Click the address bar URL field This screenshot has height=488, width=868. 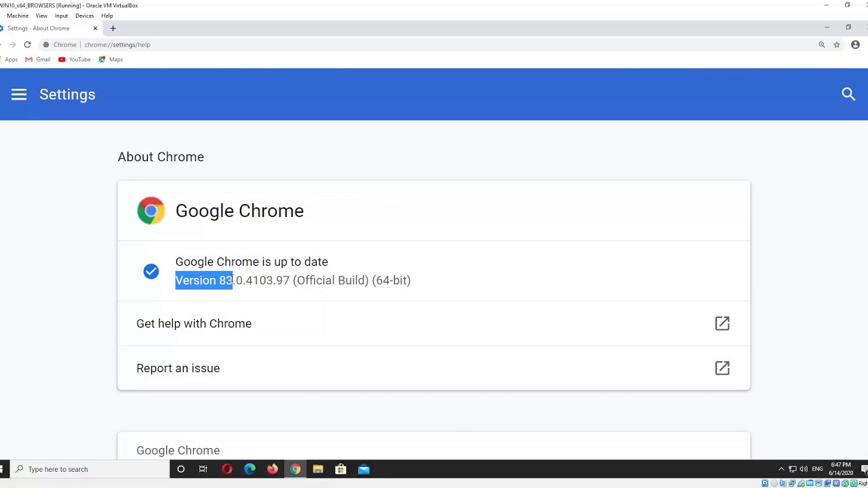click(434, 45)
